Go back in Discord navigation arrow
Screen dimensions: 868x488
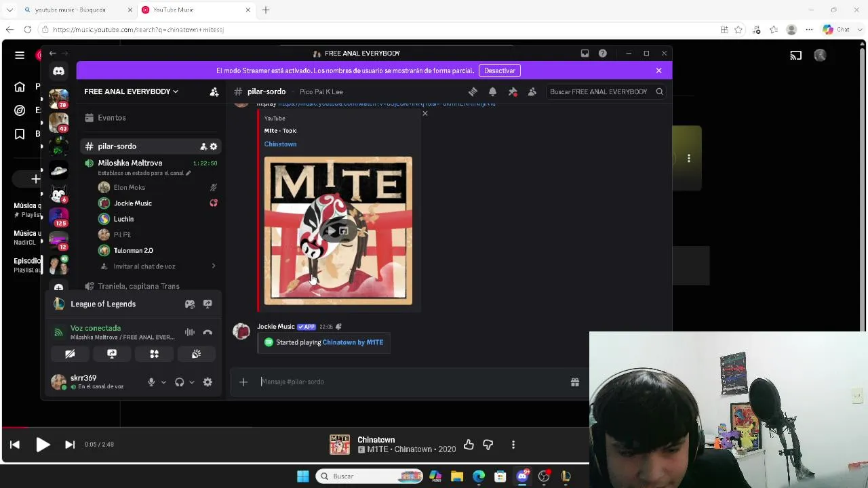[53, 54]
